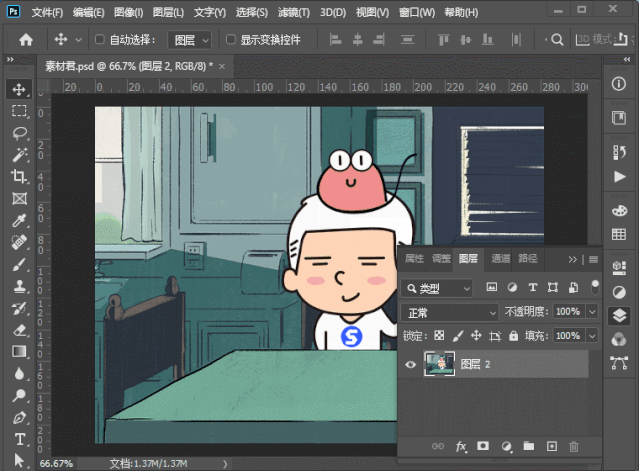Enable the 显示变换控件 checkbox

tap(231, 40)
